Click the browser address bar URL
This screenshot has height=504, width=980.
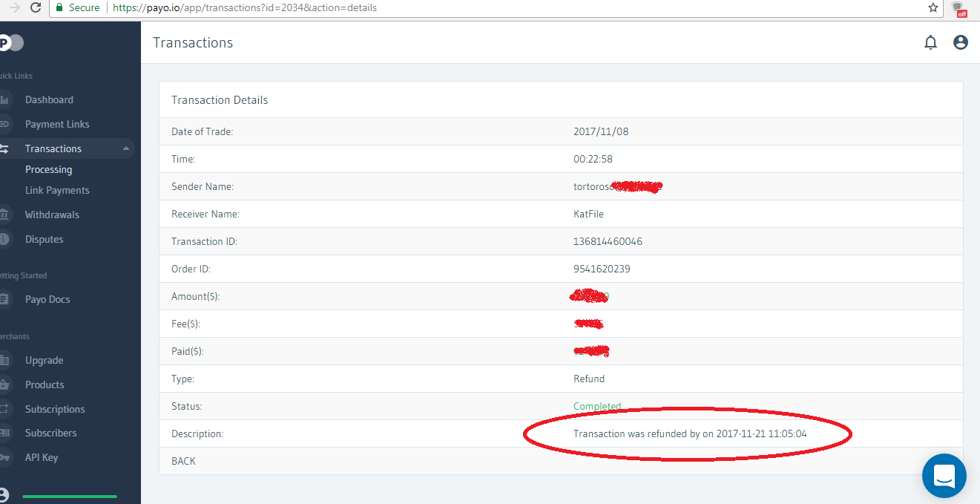point(245,7)
